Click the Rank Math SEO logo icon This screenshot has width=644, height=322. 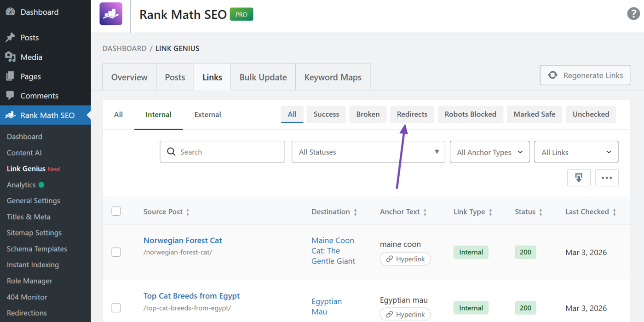pyautogui.click(x=110, y=14)
